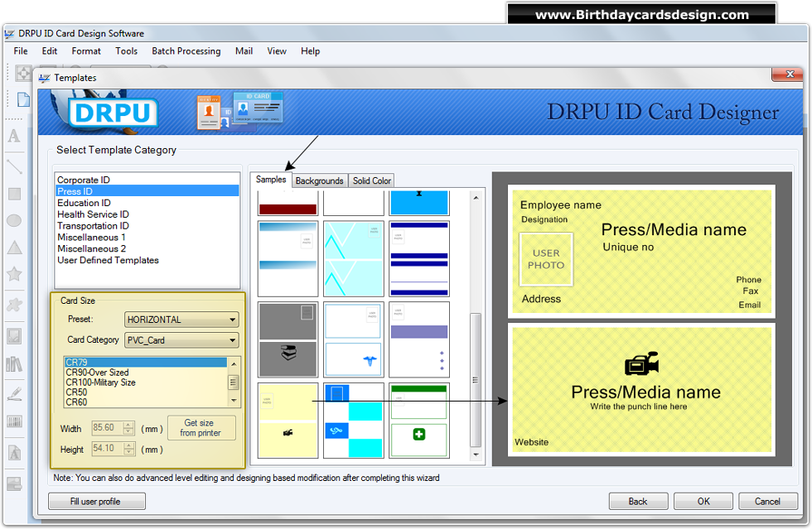This screenshot has height=529, width=812.
Task: Open the Image Library books icon
Action: point(14,364)
